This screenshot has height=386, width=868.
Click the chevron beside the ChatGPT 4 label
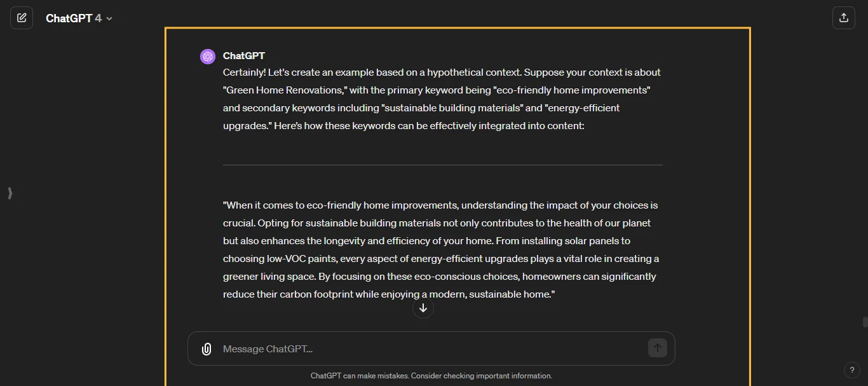[x=108, y=18]
